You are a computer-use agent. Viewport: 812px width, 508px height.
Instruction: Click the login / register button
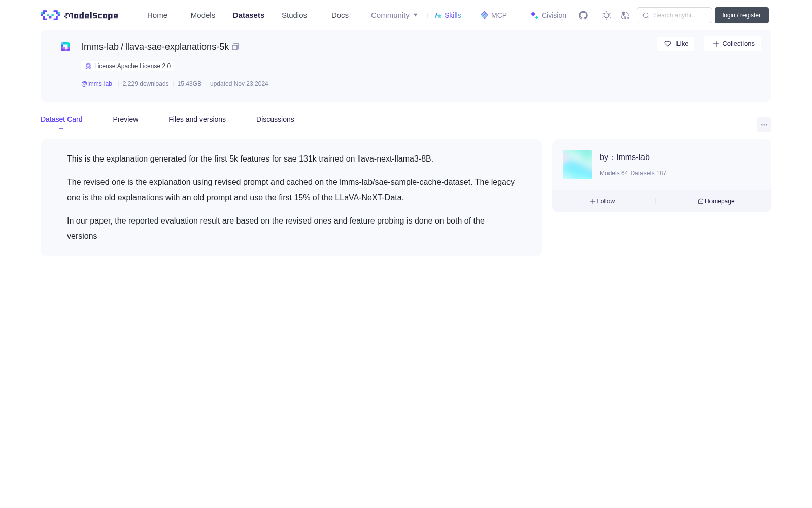[x=741, y=15]
